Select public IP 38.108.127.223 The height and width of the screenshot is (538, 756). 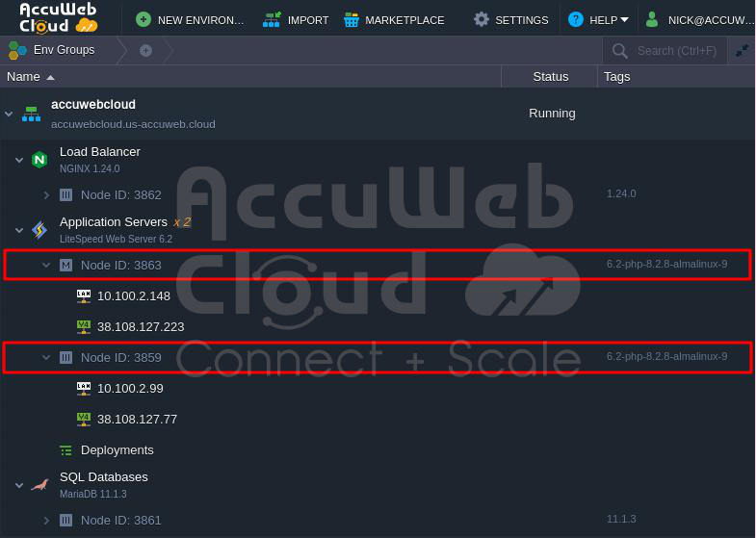pos(141,326)
